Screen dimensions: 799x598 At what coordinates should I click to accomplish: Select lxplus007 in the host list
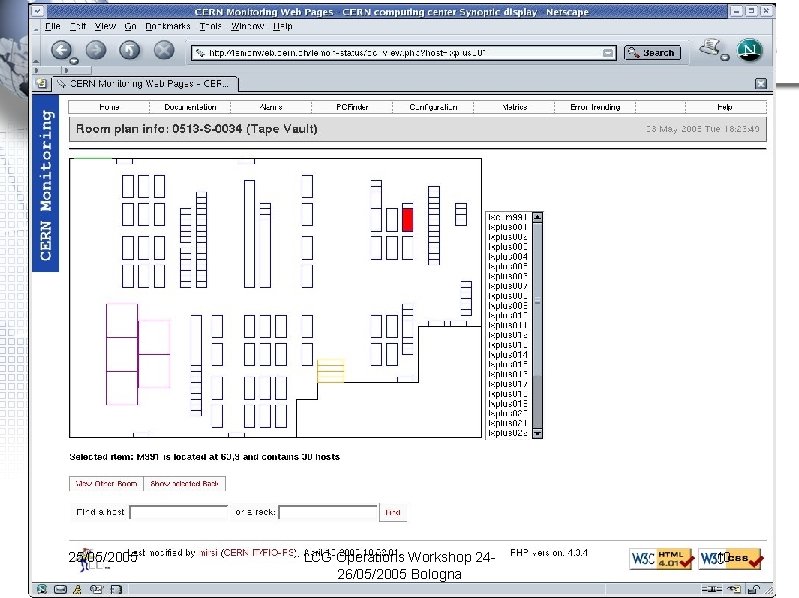(x=507, y=286)
